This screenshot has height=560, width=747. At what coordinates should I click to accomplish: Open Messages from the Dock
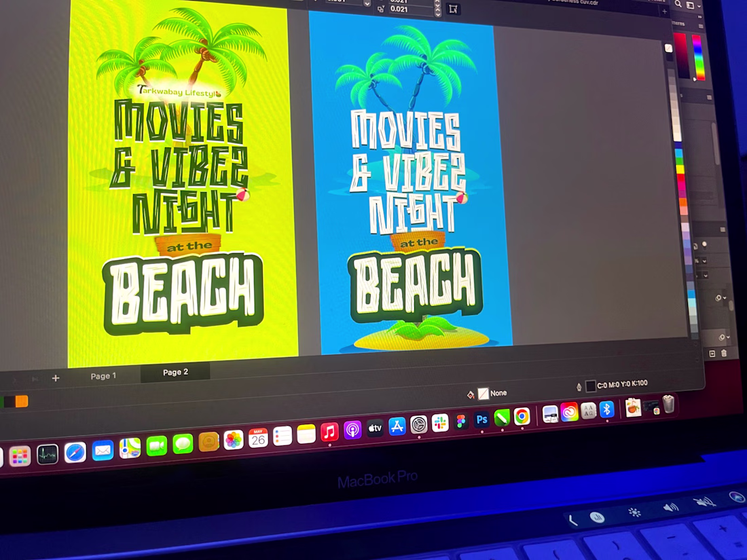(x=183, y=445)
